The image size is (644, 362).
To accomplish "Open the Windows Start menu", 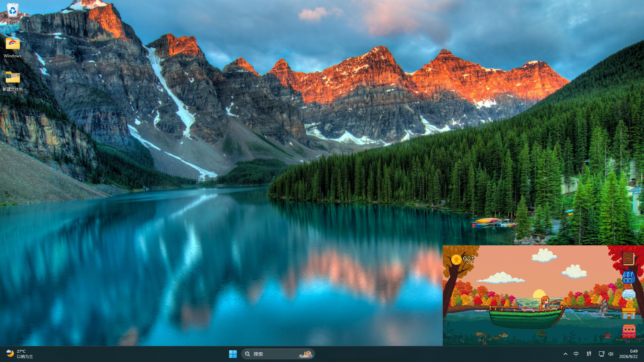I will [x=233, y=354].
